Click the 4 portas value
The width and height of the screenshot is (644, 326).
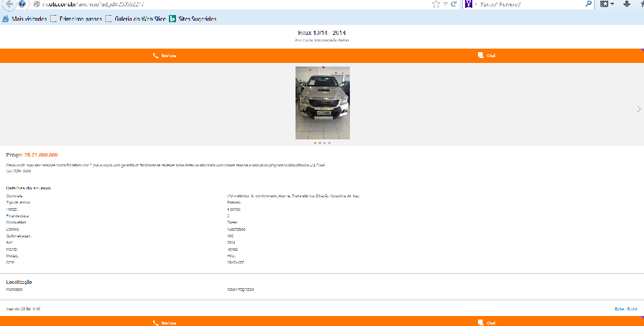[234, 209]
